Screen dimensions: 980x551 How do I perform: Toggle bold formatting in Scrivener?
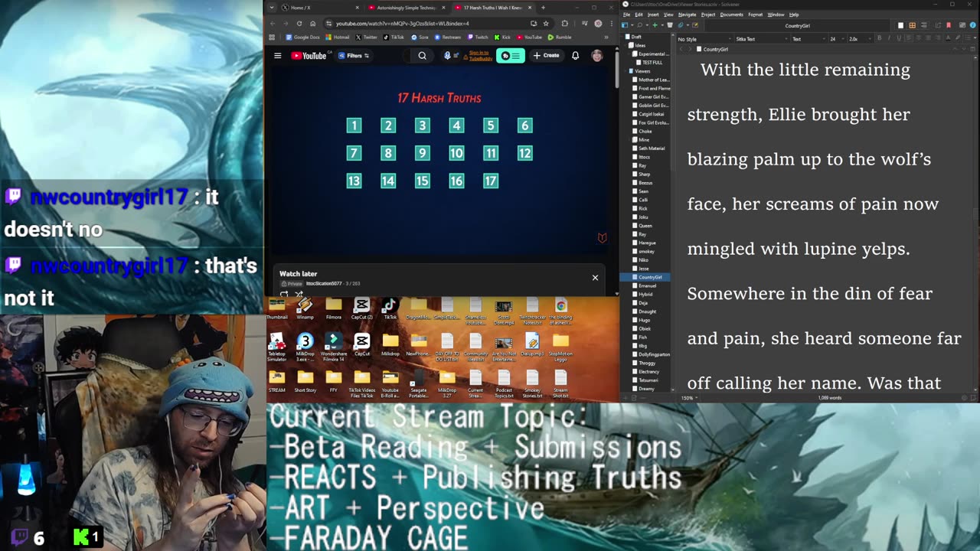(x=879, y=38)
